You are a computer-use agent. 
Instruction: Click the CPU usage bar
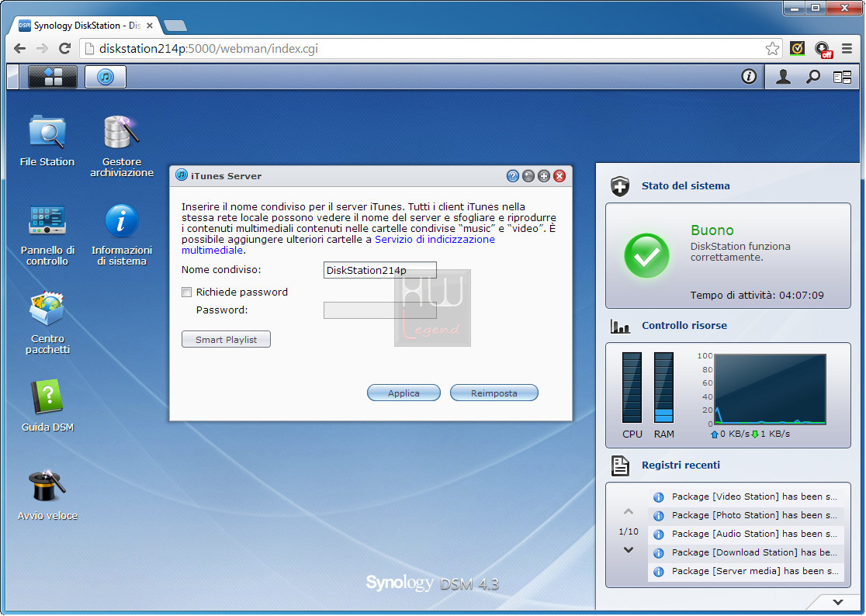[x=632, y=387]
